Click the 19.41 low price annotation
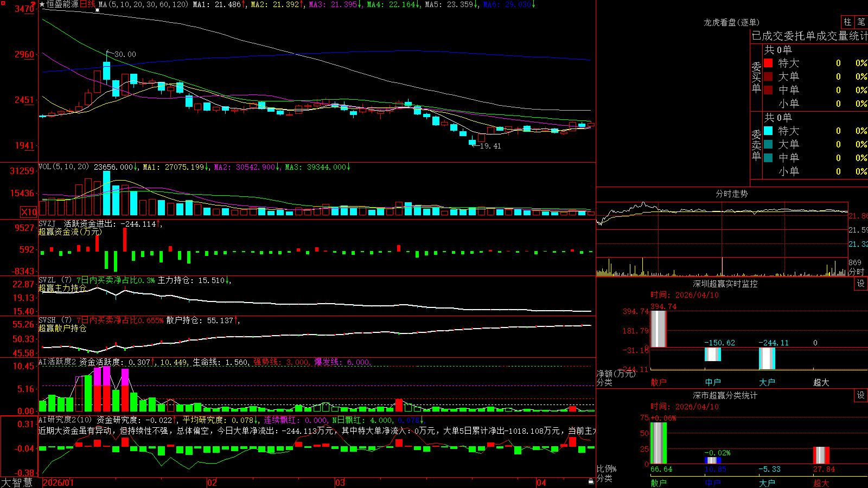 [x=490, y=146]
